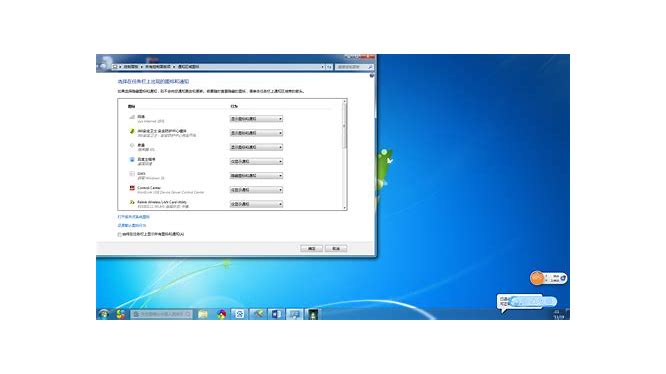This screenshot has width=666, height=374.
Task: Open the hammer tool taskbar icon
Action: coord(258,314)
